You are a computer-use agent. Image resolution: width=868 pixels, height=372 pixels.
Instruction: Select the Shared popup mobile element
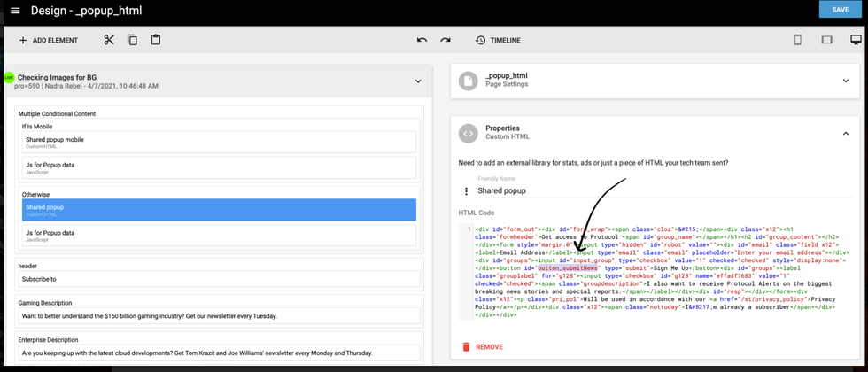(219, 142)
